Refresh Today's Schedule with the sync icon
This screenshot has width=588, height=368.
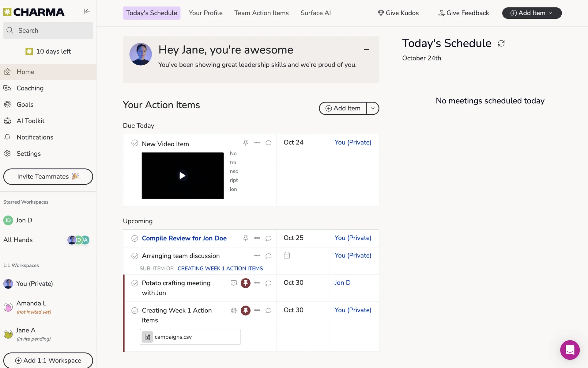coord(501,44)
